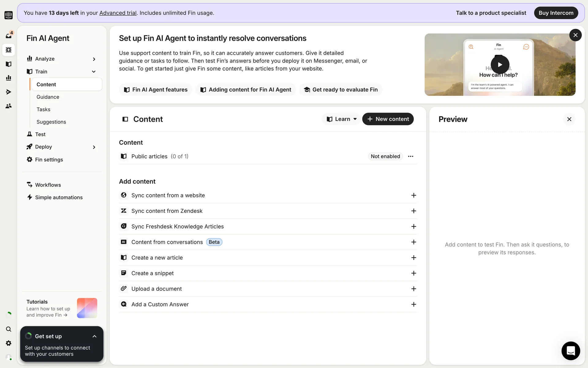Collapse the Get set up panel
The image size is (588, 368).
coord(94,336)
